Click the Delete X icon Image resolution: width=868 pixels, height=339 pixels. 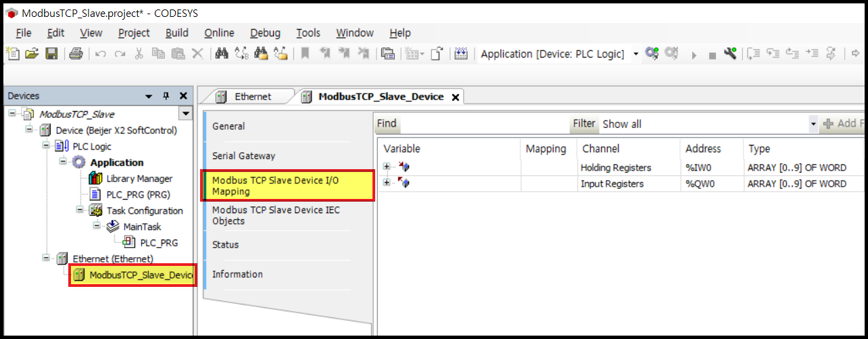[197, 54]
